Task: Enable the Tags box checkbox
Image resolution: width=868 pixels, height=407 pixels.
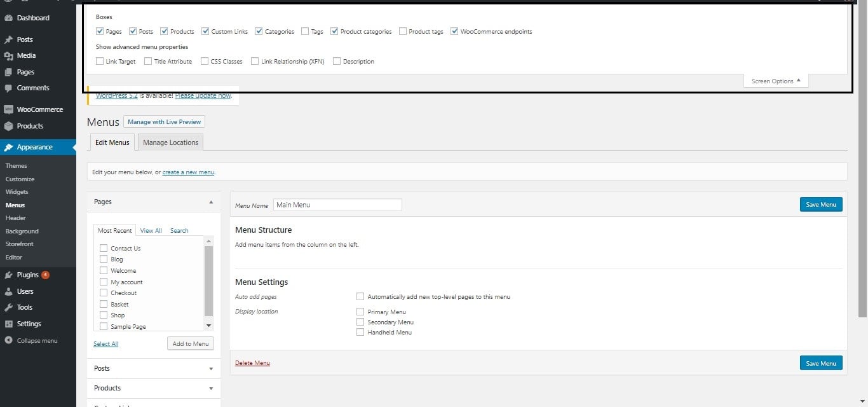Action: click(305, 31)
